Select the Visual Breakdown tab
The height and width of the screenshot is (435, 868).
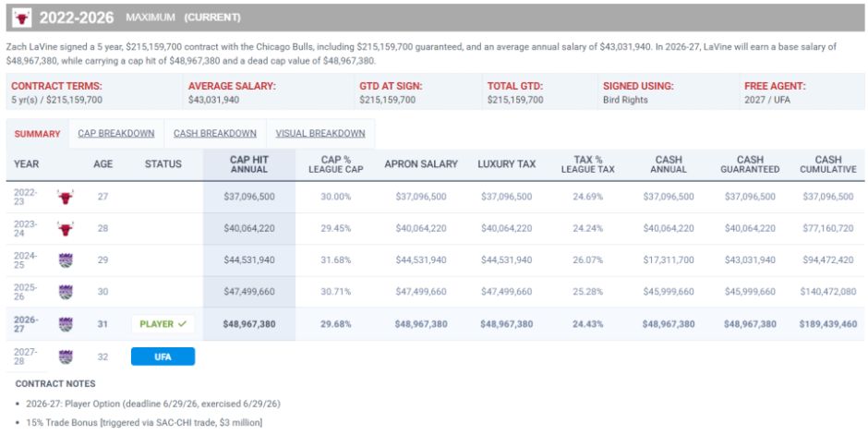pos(320,133)
